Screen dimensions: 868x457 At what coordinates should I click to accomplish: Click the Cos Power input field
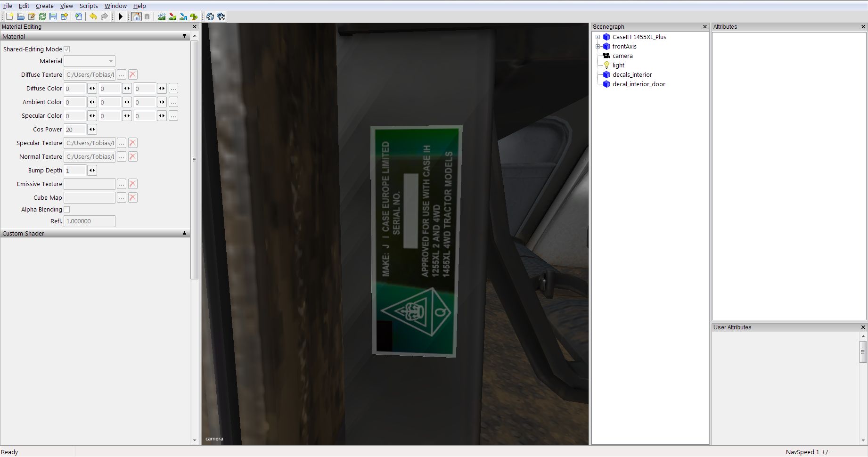[x=75, y=129]
